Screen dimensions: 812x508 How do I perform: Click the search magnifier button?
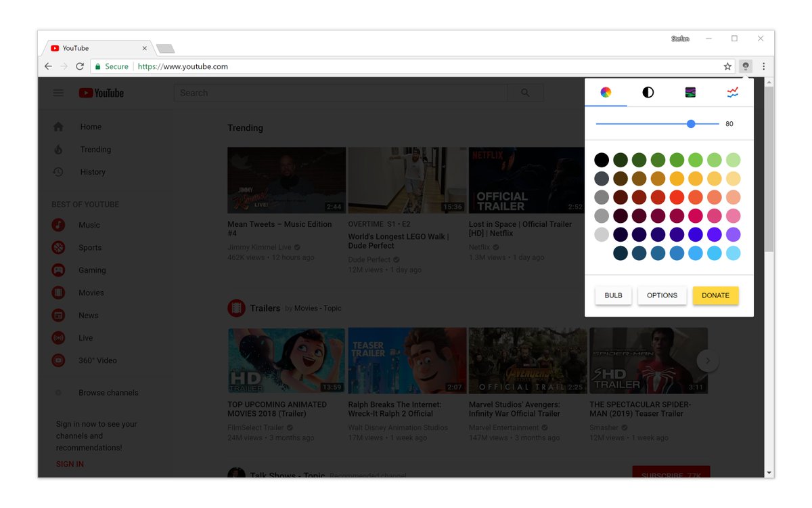(525, 93)
